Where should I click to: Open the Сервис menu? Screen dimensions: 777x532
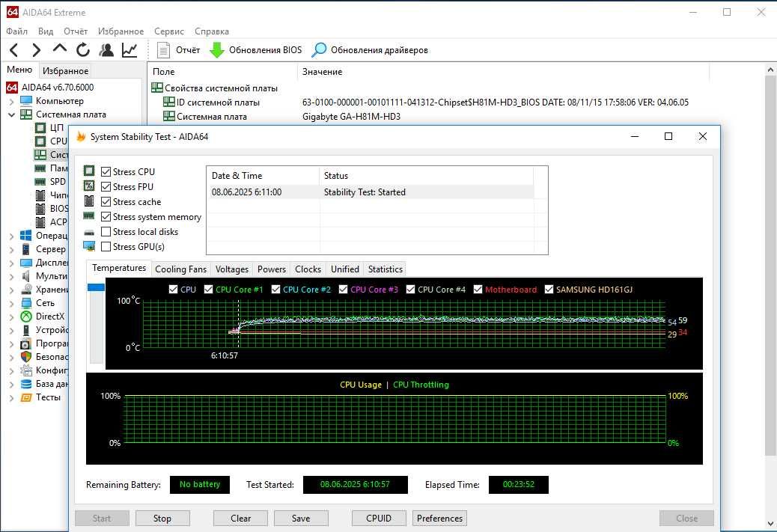point(169,31)
